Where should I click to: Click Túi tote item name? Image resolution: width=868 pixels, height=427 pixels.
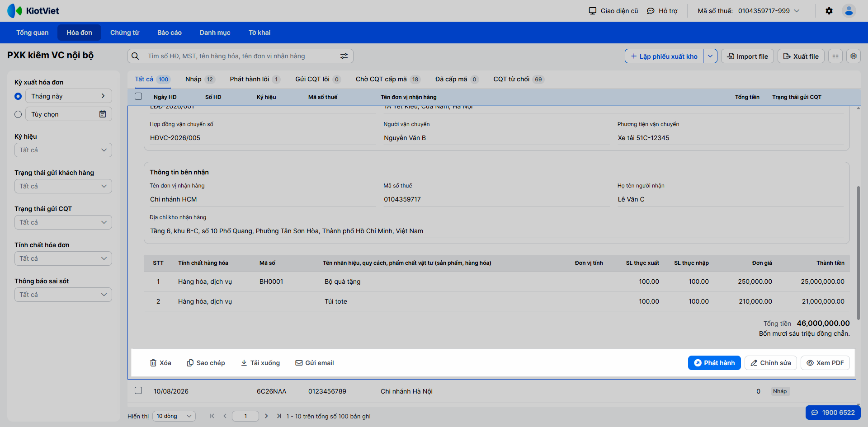coord(336,301)
